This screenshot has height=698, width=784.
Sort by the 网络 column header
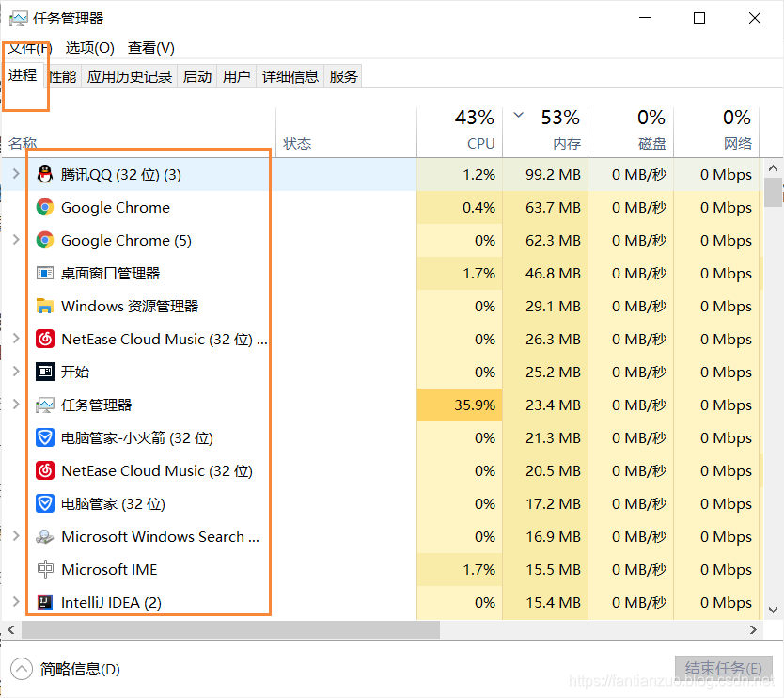click(x=716, y=131)
